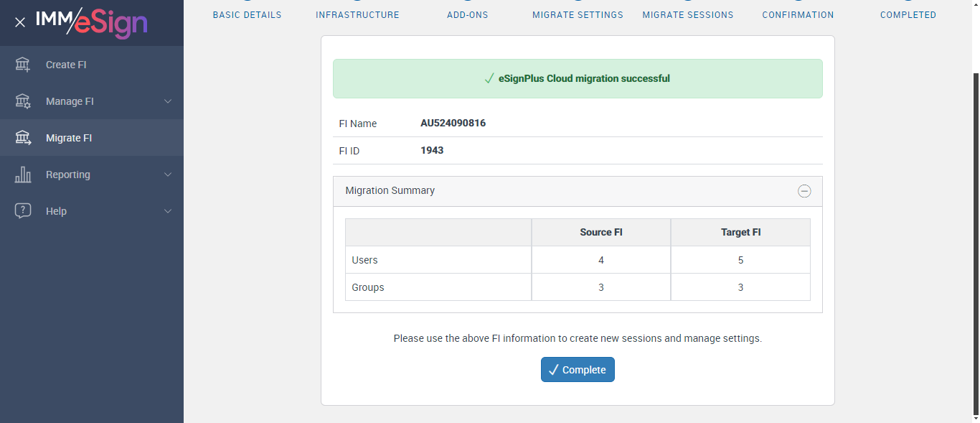Select Migrate FI in the sidebar
Image resolution: width=980 pixels, height=423 pixels.
coord(69,138)
